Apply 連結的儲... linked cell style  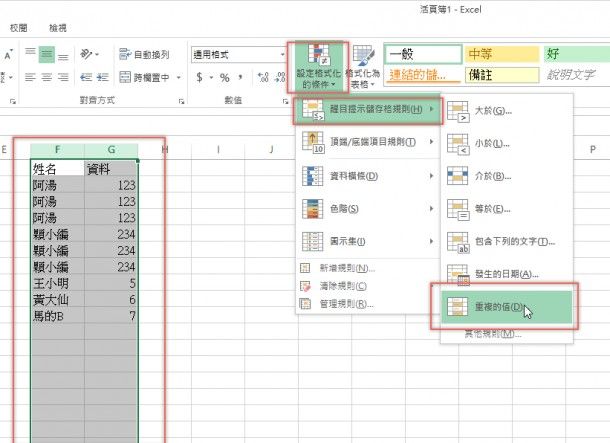[423, 75]
